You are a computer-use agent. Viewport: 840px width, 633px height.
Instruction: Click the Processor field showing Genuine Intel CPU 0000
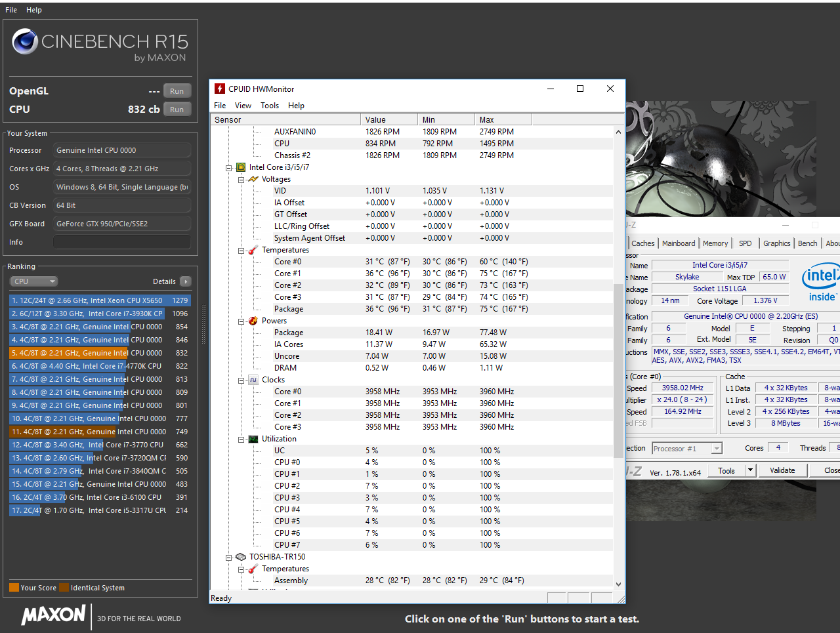(x=122, y=150)
